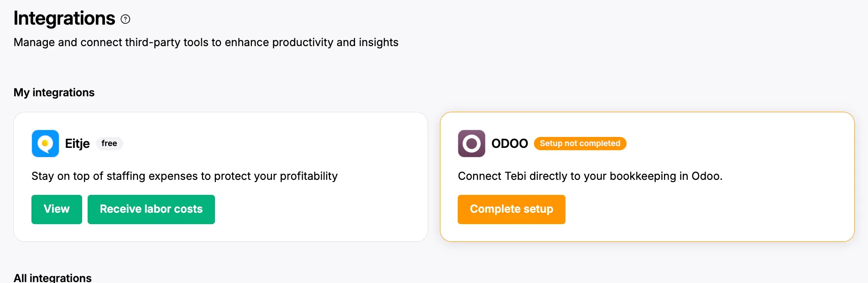The height and width of the screenshot is (283, 868).
Task: Click the orange Complete setup button
Action: coord(511,209)
